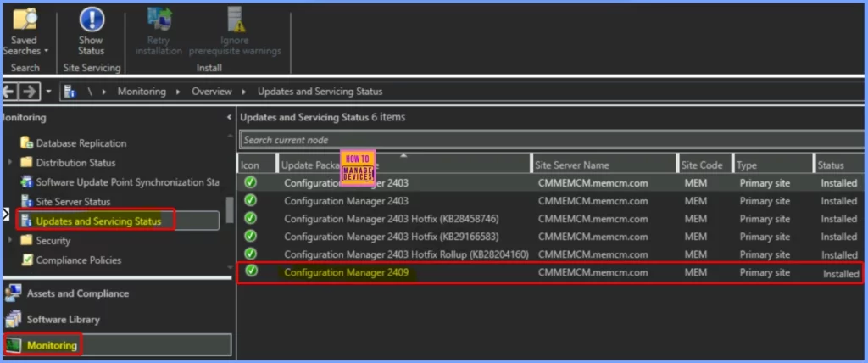
Task: Click Primary site in the KB29166583 row
Action: tap(765, 237)
